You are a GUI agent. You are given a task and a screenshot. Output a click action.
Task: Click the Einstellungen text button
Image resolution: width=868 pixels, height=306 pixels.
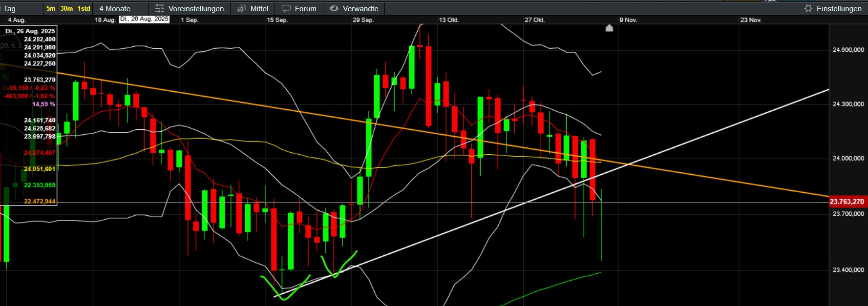point(839,9)
